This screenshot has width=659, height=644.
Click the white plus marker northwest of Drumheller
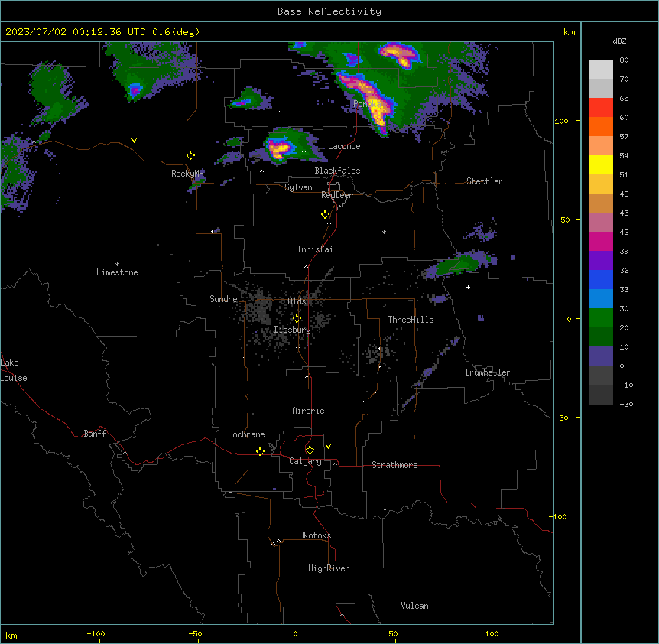tap(468, 287)
